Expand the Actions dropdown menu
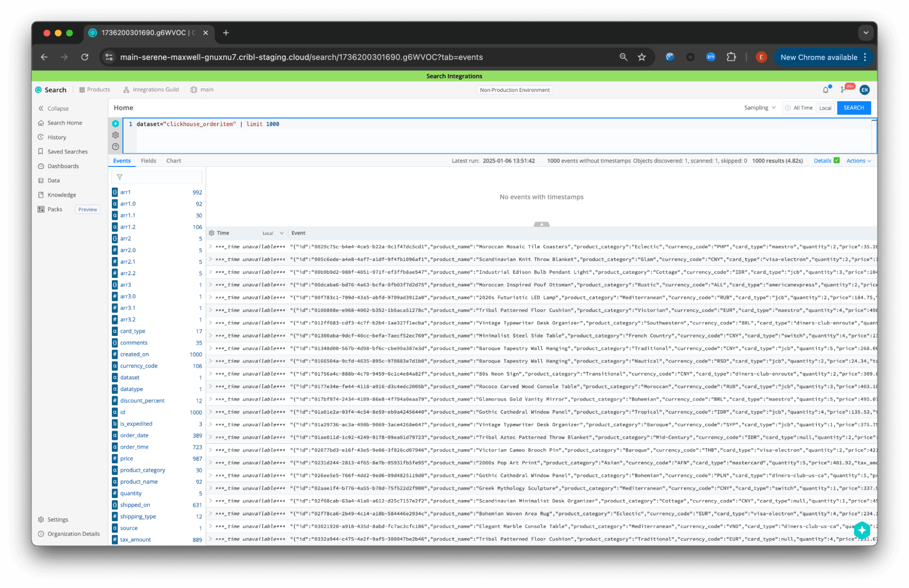This screenshot has width=909, height=588. (858, 161)
